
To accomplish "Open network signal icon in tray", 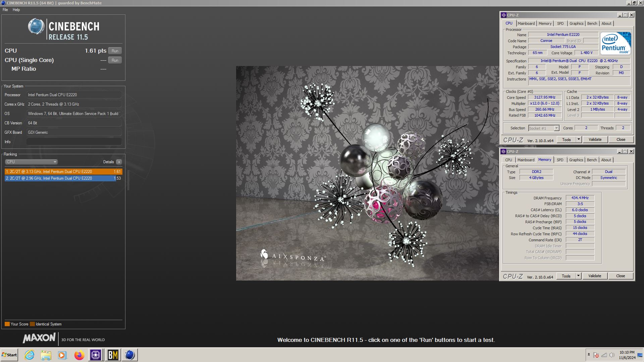I will (604, 355).
